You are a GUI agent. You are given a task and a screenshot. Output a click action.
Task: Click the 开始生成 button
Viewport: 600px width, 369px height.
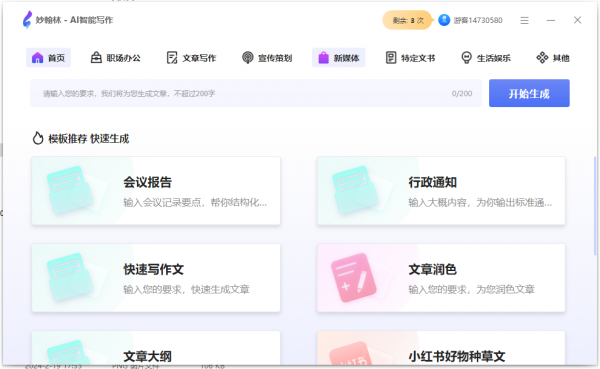point(529,93)
